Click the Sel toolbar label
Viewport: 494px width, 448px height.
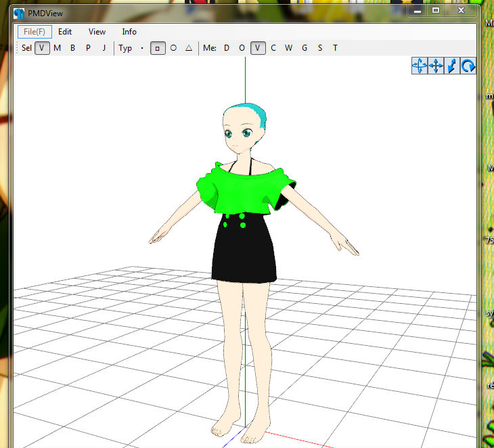26,48
